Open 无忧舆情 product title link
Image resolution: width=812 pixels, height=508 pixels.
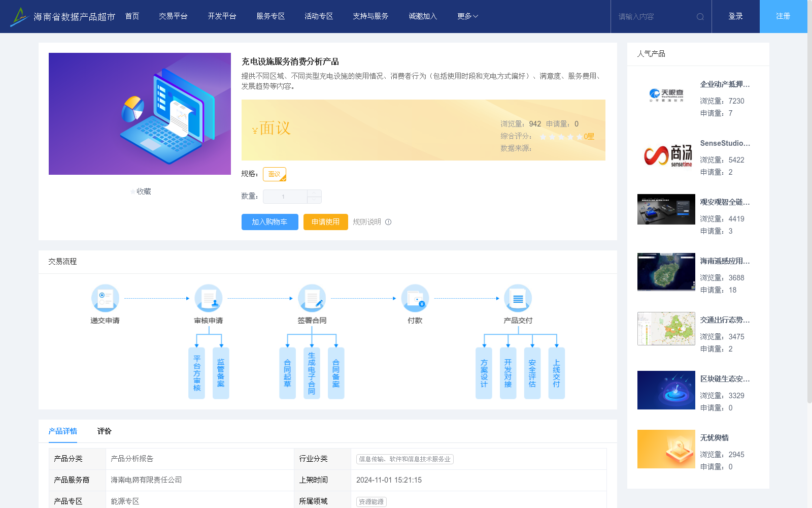tap(714, 438)
